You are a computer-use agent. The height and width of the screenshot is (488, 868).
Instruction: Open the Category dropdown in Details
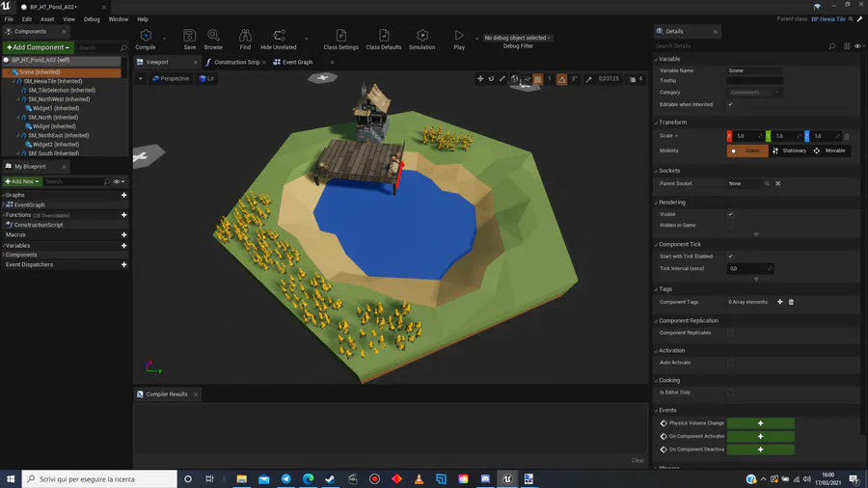(754, 93)
